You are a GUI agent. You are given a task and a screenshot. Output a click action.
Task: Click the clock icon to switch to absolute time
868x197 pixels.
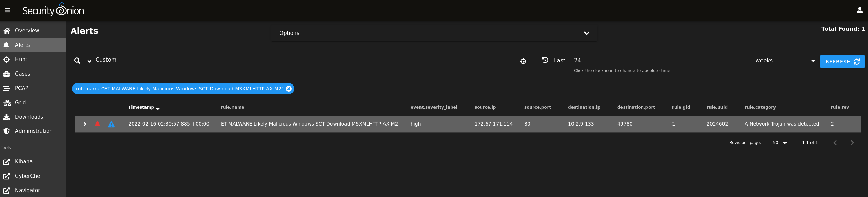[x=545, y=60]
